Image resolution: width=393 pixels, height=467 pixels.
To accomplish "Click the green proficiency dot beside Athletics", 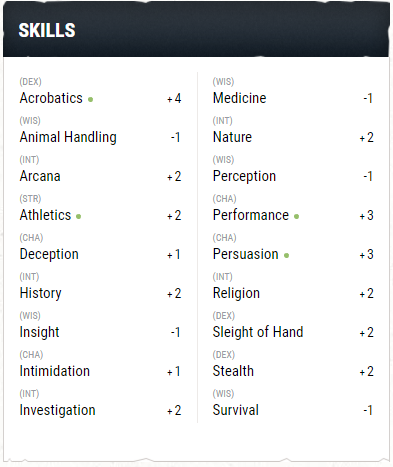I will (78, 216).
